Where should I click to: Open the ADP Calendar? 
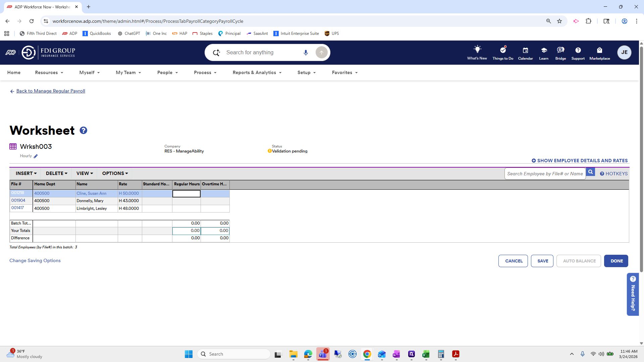pos(525,52)
